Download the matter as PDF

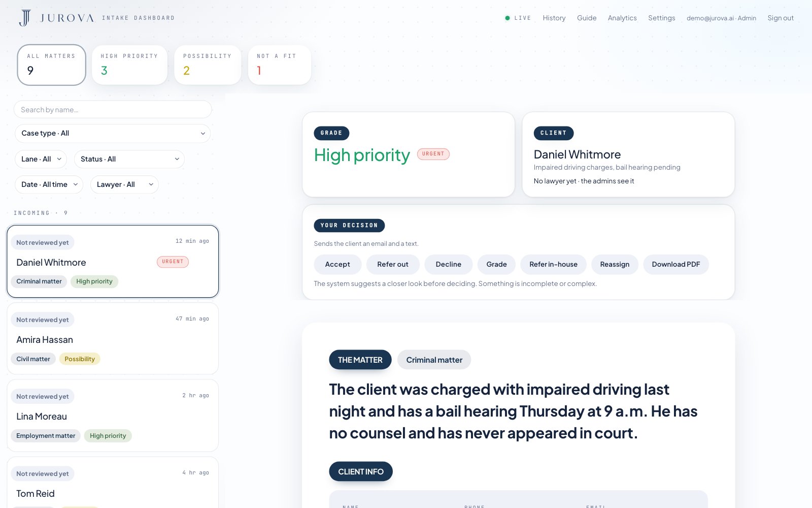coord(676,264)
